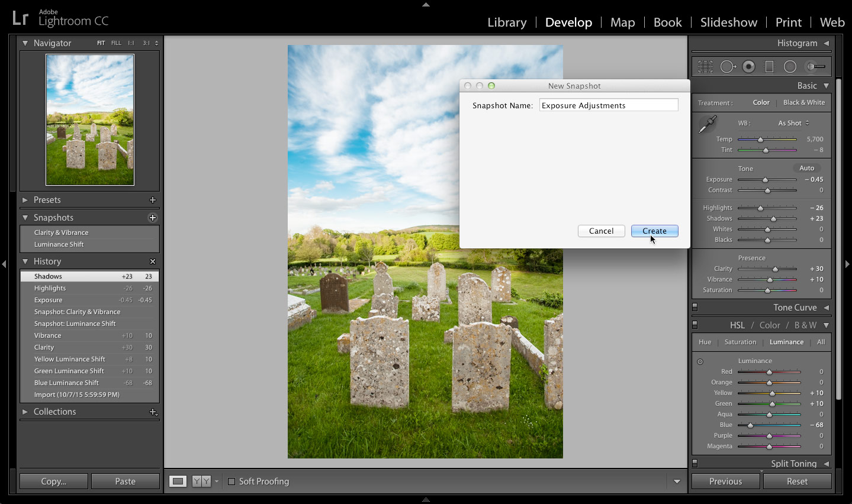
Task: Select the Red Eye Correction tool
Action: pyautogui.click(x=748, y=66)
